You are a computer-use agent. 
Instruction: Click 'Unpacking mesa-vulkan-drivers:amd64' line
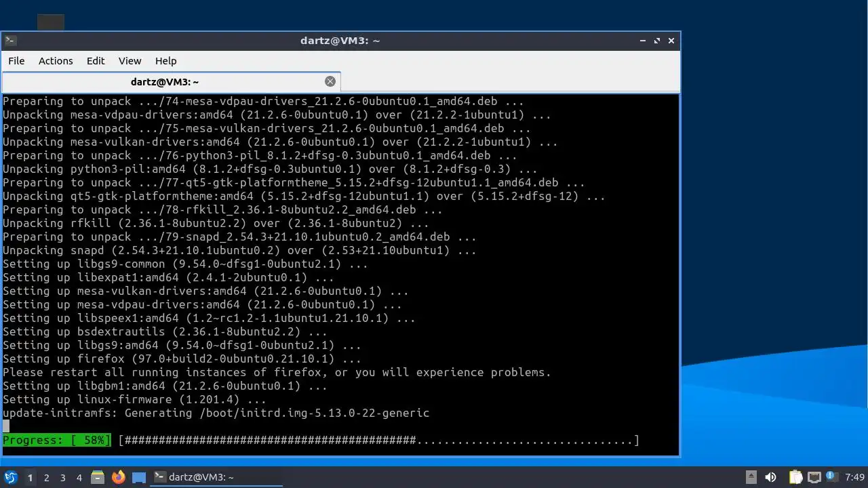click(280, 142)
